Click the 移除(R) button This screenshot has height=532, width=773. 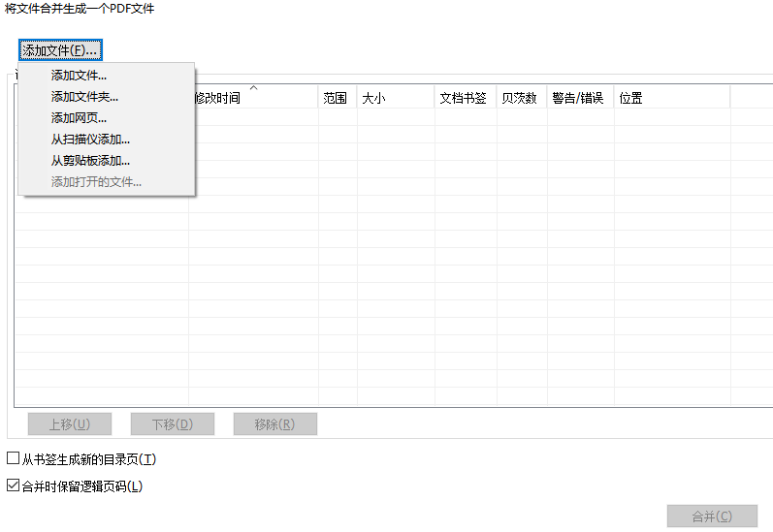(x=275, y=424)
